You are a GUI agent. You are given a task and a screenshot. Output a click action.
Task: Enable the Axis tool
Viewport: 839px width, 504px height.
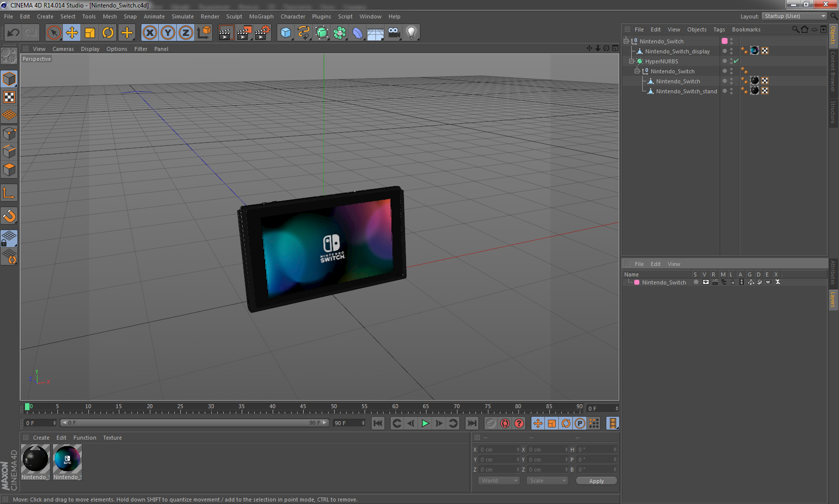click(x=9, y=193)
